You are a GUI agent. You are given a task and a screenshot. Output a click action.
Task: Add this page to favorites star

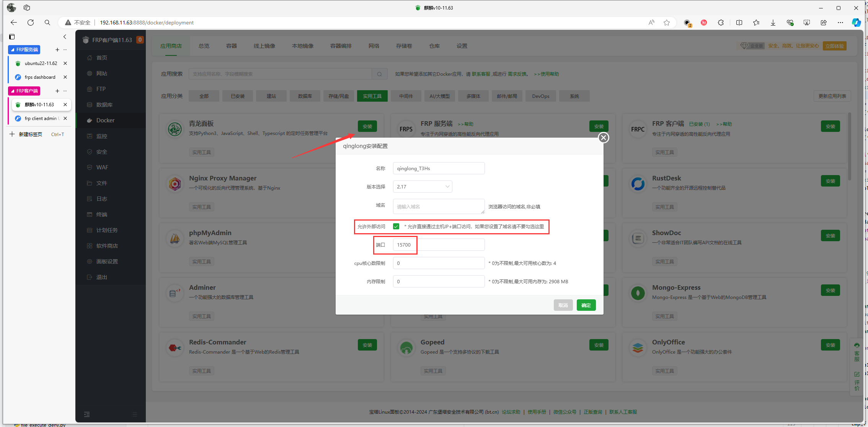point(667,23)
